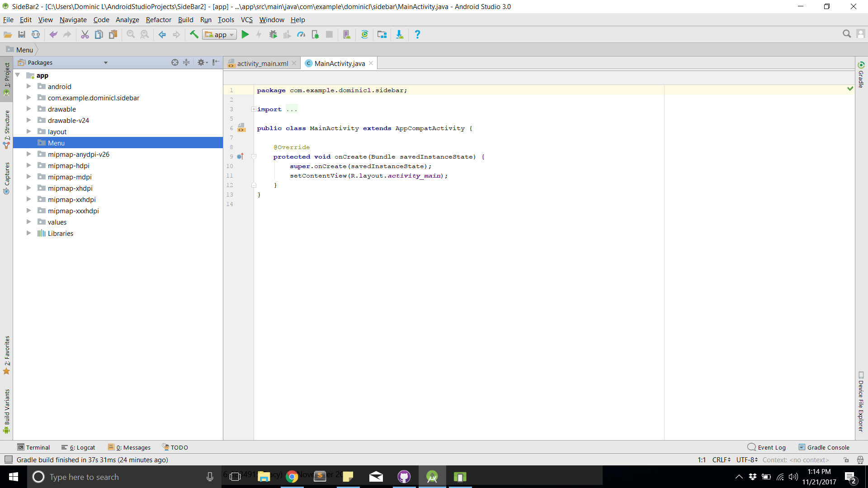Viewport: 868px width, 488px height.
Task: Click the Profile app gauge icon
Action: pos(301,34)
